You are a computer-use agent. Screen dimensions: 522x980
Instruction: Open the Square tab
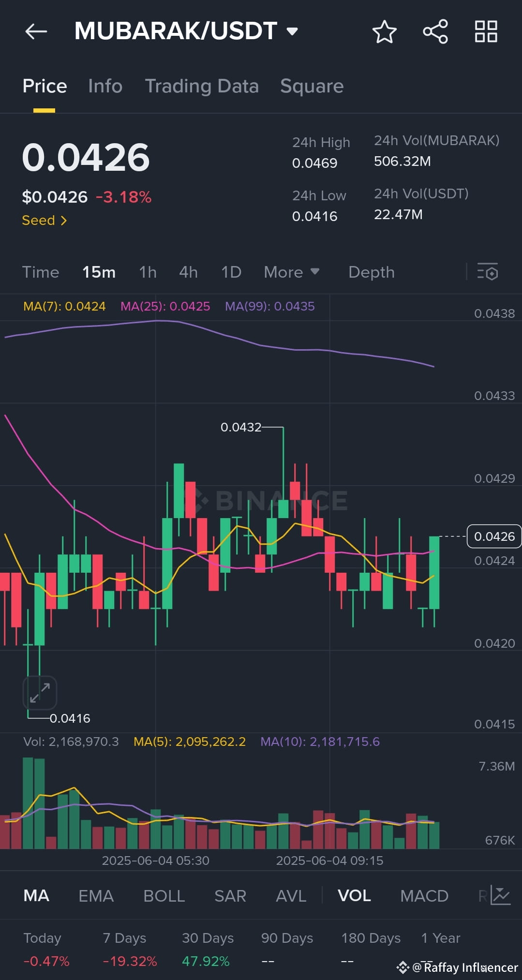[312, 86]
